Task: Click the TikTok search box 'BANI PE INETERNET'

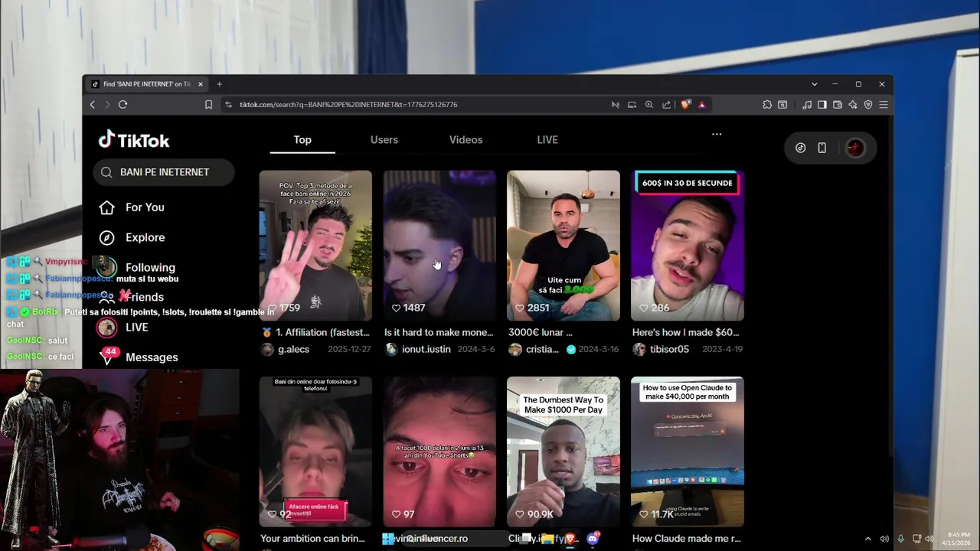Action: coord(164,172)
